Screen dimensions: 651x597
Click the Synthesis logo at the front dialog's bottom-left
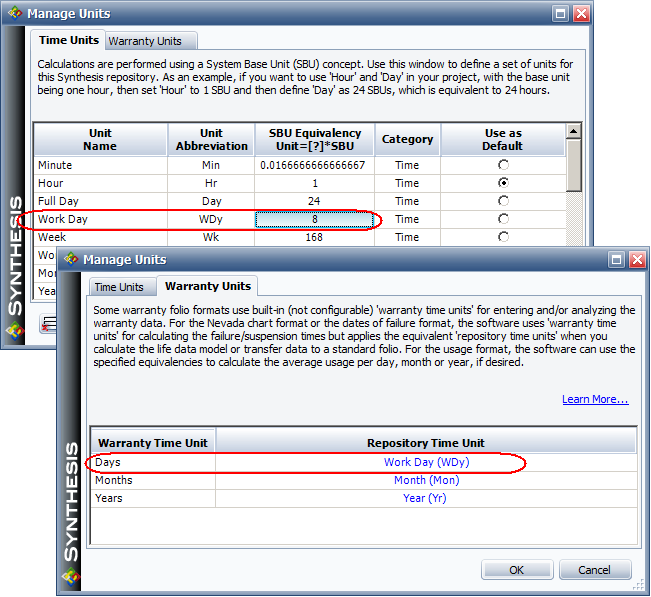(x=71, y=575)
